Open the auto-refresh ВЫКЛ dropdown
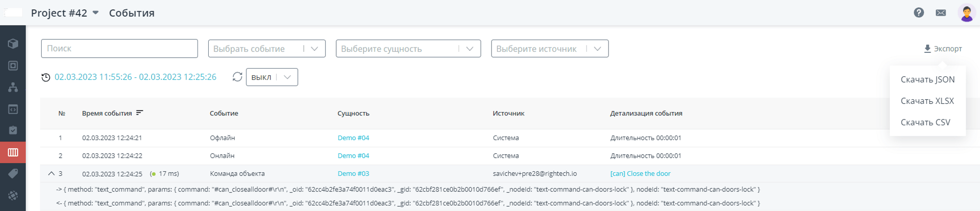The height and width of the screenshot is (211, 980). 272,77
